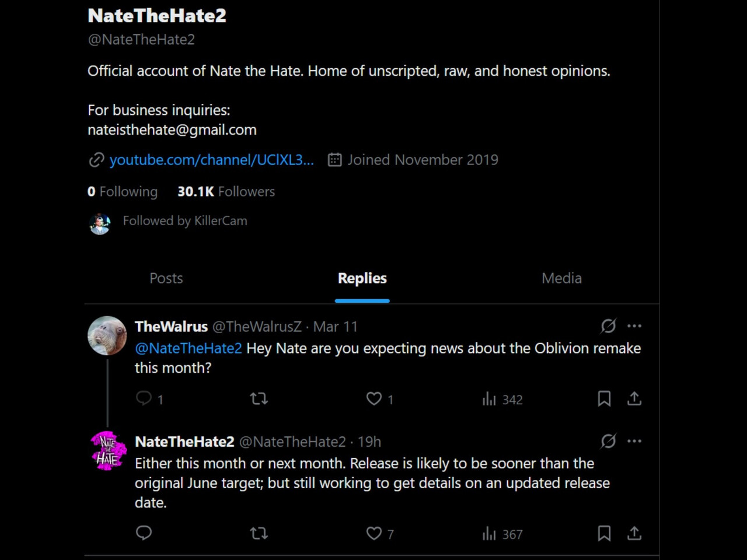Like TheWalrus's post

pyautogui.click(x=373, y=398)
